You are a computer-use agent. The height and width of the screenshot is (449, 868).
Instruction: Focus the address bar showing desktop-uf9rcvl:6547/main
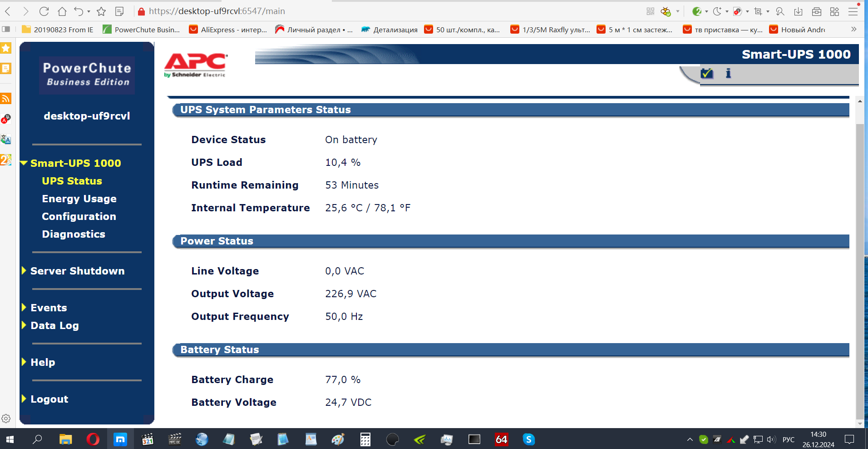click(x=217, y=11)
